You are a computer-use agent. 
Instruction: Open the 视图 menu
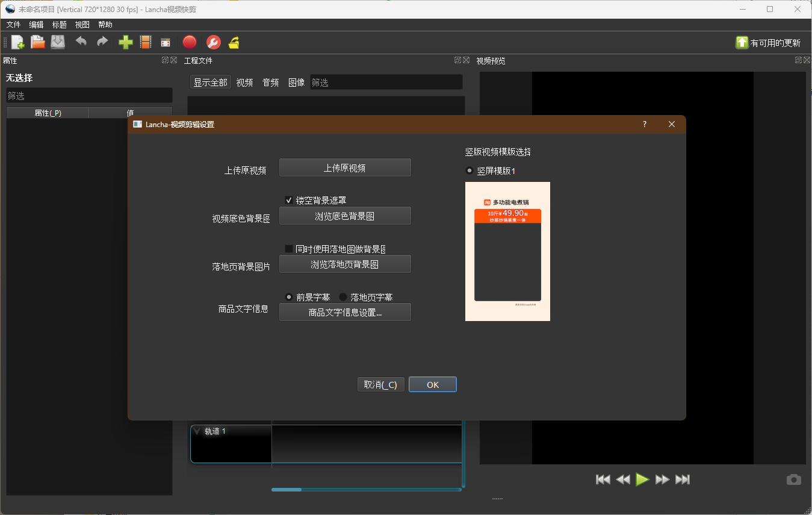pyautogui.click(x=82, y=25)
